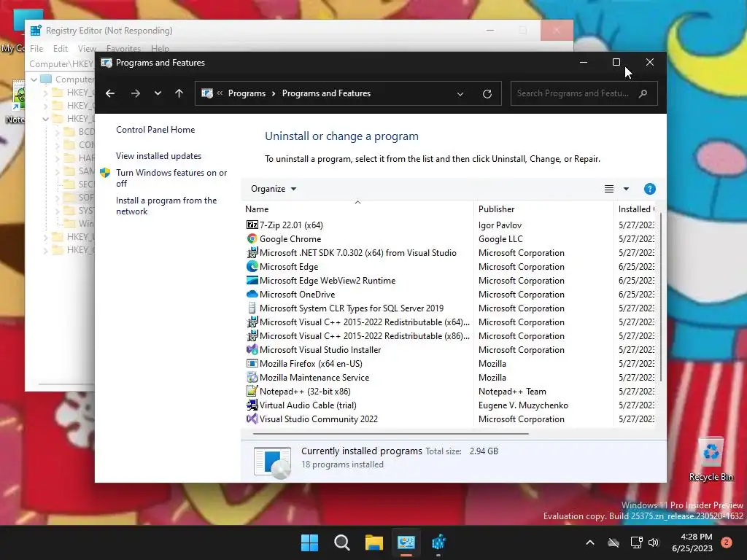The image size is (747, 560).
Task: Click Registry Editor icon on taskbar
Action: (438, 542)
